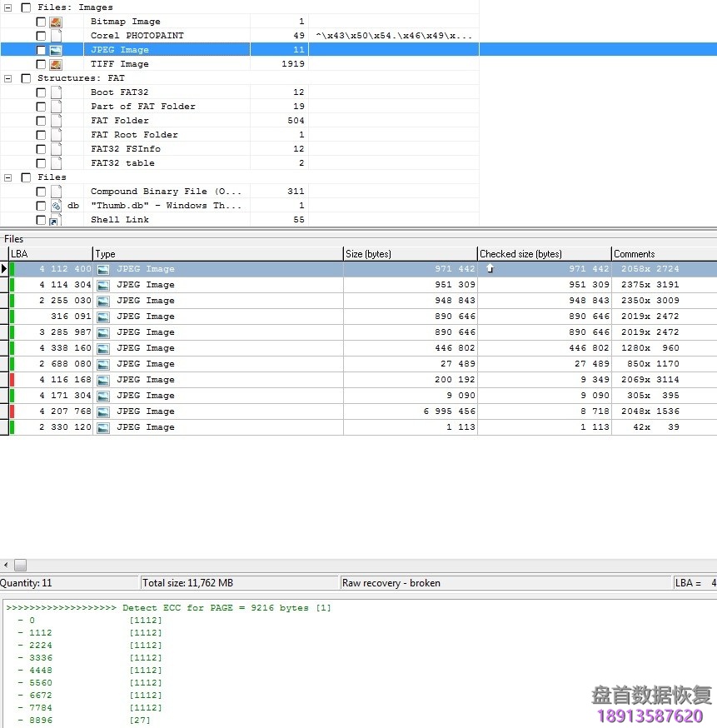Click the Bitmap Image file type icon

coord(56,22)
